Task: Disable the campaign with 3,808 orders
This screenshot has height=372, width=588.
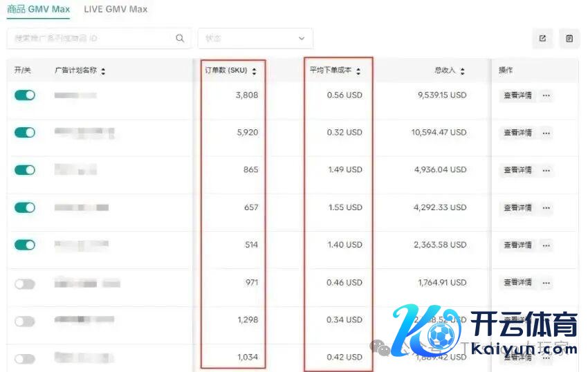Action: (25, 95)
